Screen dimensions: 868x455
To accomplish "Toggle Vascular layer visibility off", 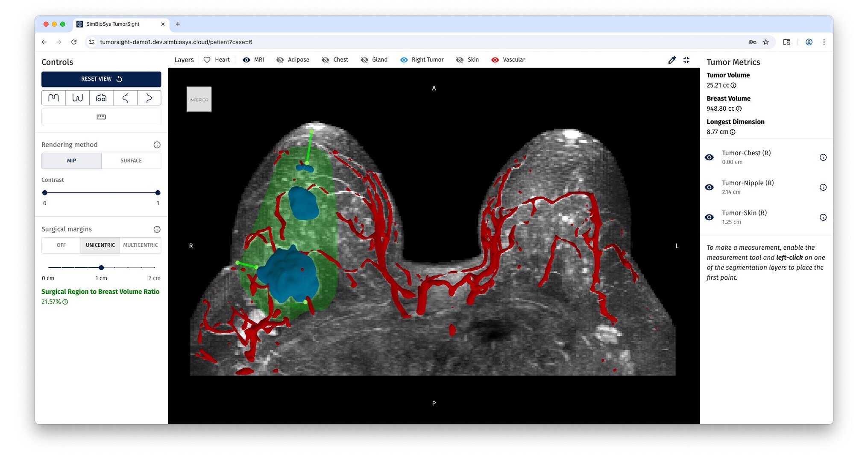I will tap(495, 60).
